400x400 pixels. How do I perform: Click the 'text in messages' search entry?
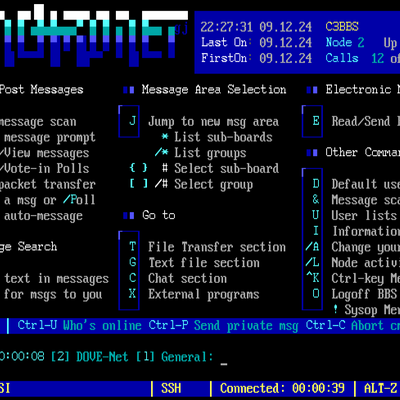point(56,279)
